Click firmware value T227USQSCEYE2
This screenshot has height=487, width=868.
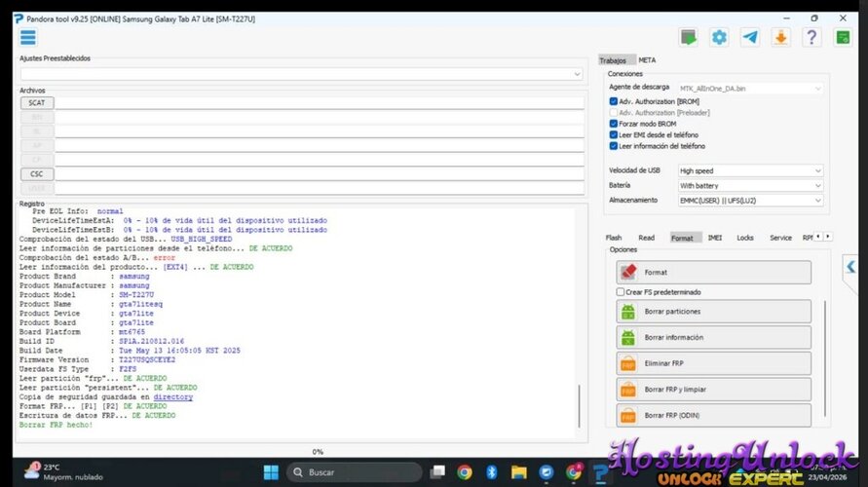[147, 359]
